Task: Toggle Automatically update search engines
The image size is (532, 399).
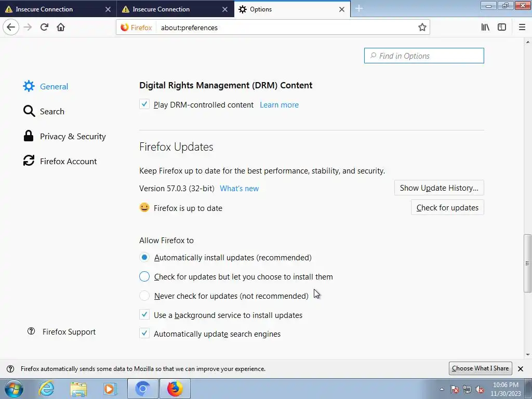Action: coord(144,333)
